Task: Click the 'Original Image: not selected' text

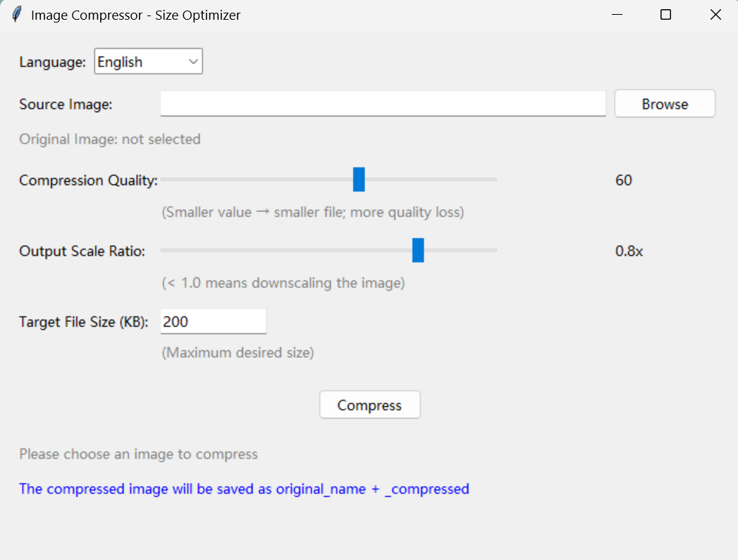Action: pos(110,139)
